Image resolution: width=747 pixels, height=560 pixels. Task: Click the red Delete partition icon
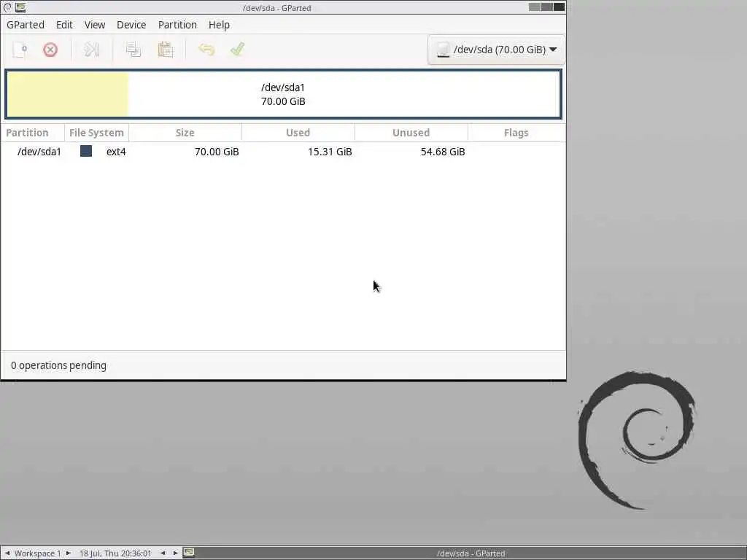point(50,50)
